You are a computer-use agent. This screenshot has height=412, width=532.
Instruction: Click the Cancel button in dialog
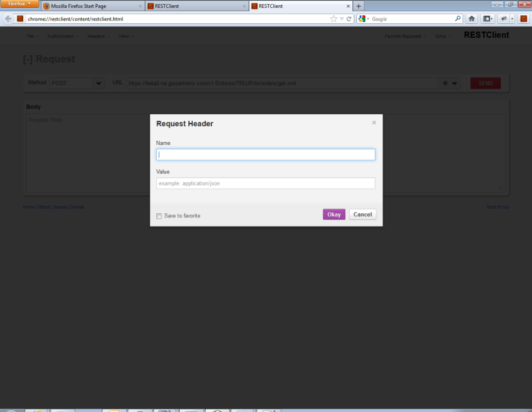point(362,215)
